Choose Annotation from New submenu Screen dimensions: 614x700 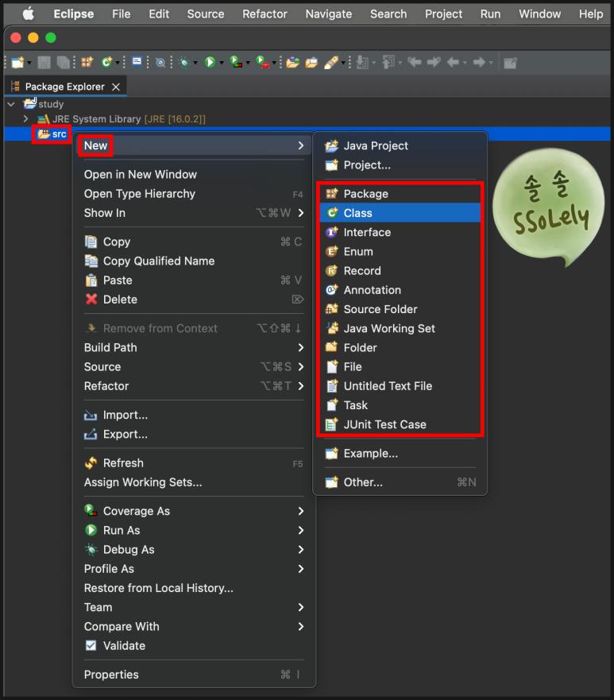click(x=400, y=290)
